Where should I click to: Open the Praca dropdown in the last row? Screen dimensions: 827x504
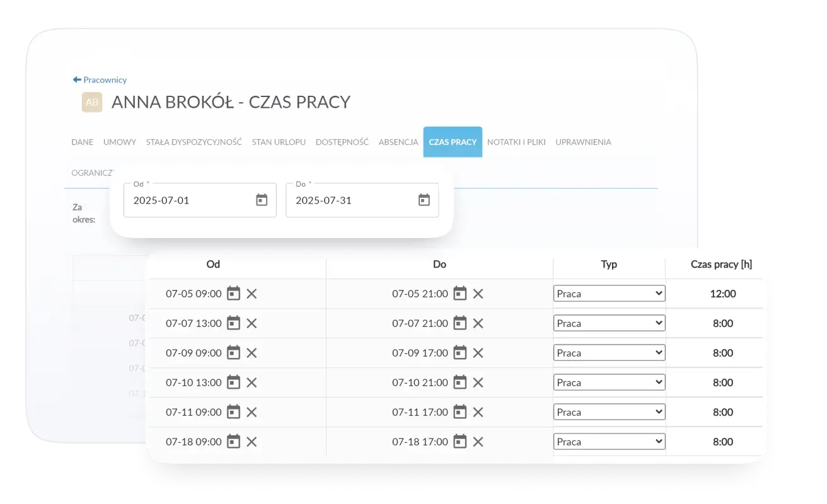pos(608,441)
